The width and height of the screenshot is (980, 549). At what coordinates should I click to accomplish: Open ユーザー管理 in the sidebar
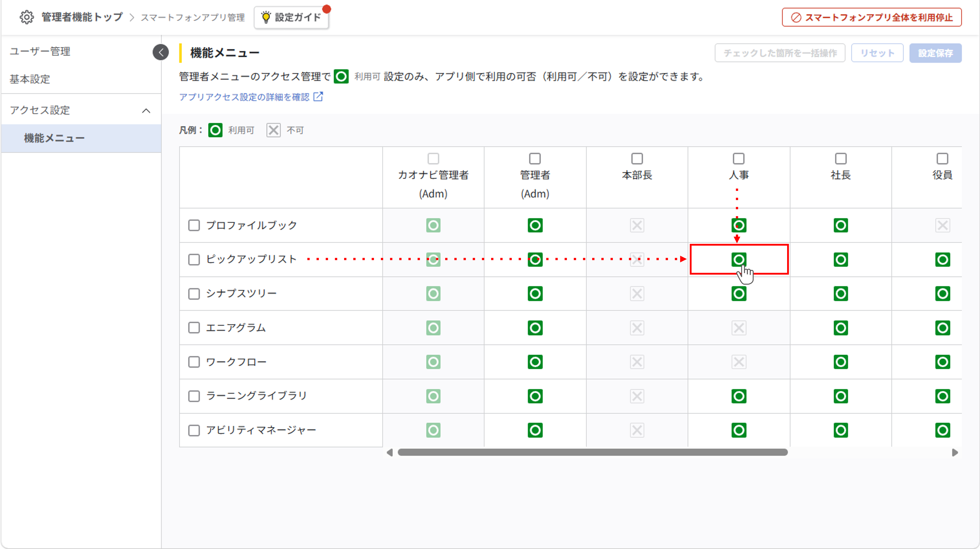click(40, 51)
